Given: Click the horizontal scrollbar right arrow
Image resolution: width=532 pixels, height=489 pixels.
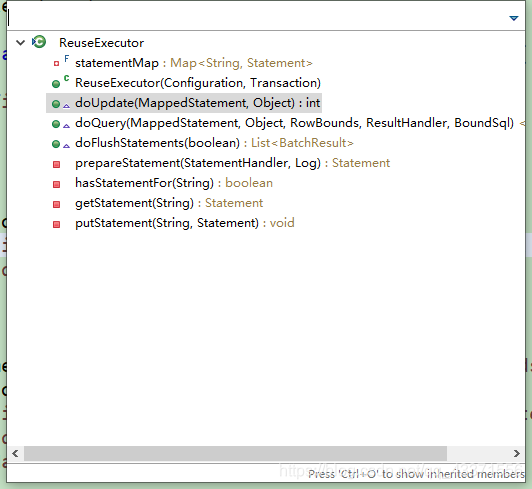Looking at the screenshot, I should (516, 453).
